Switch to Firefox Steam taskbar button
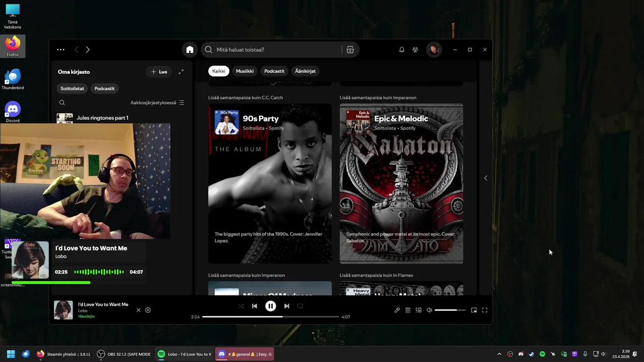 [63, 354]
